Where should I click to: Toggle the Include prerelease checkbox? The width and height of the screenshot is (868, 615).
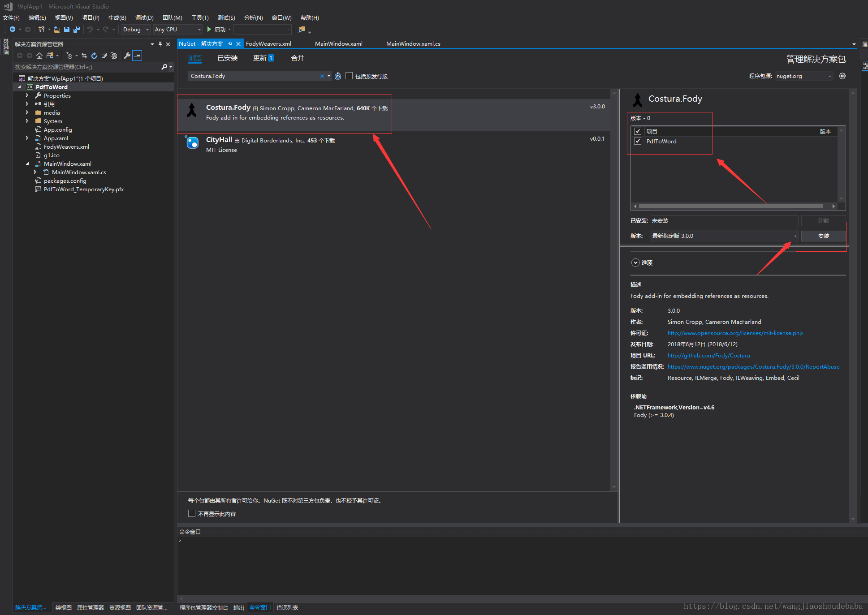(349, 76)
